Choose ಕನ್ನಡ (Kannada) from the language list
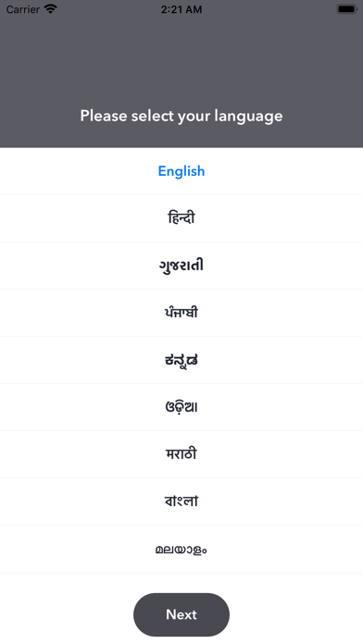The height and width of the screenshot is (644, 363). pyautogui.click(x=181, y=360)
